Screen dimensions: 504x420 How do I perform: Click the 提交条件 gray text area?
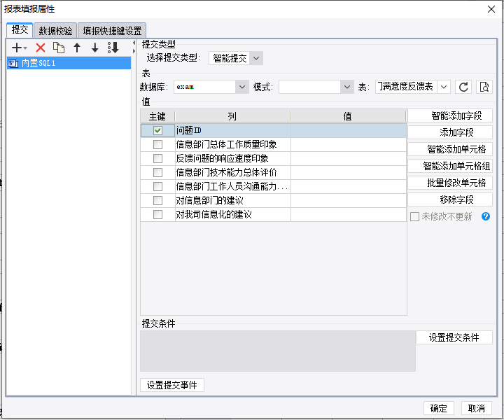pos(278,351)
